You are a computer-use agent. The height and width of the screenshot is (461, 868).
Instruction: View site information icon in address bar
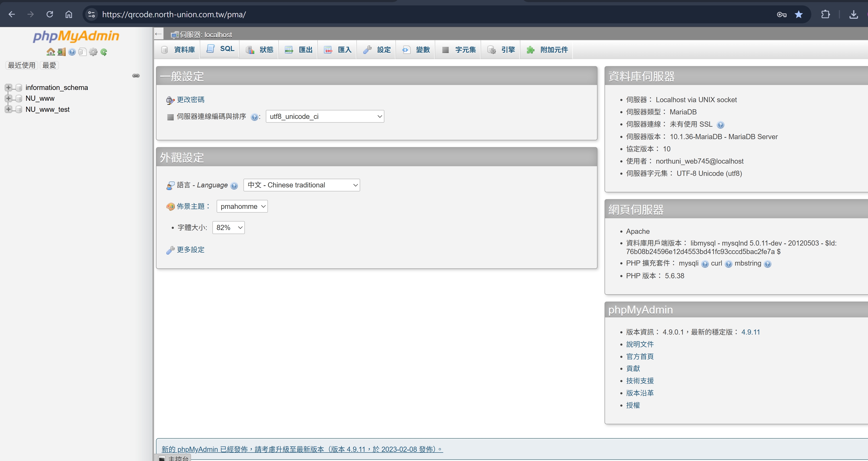click(91, 15)
